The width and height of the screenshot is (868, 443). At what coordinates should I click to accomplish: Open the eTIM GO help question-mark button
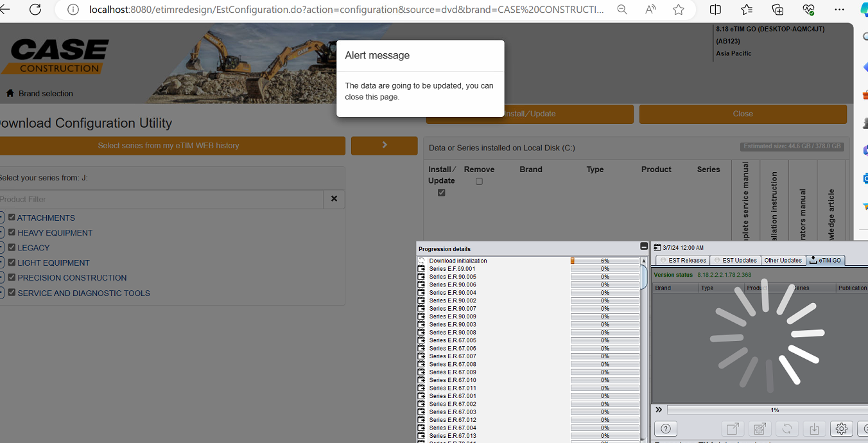click(x=666, y=429)
